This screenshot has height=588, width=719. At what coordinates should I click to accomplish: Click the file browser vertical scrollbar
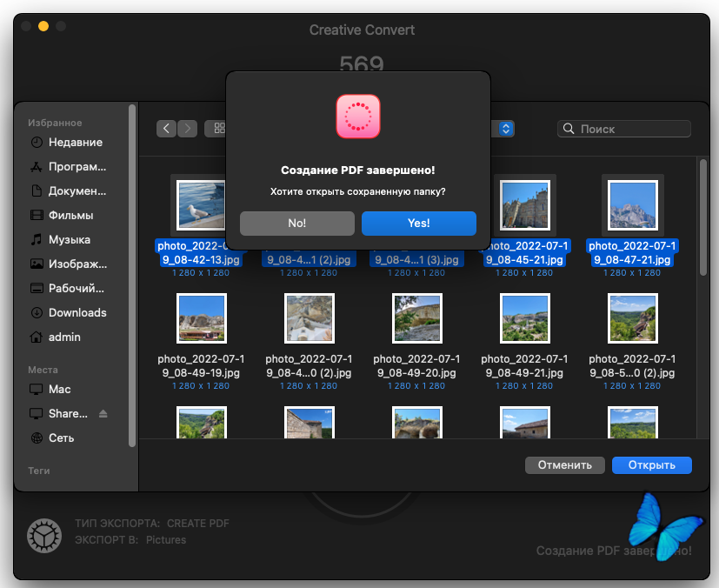pos(703,217)
